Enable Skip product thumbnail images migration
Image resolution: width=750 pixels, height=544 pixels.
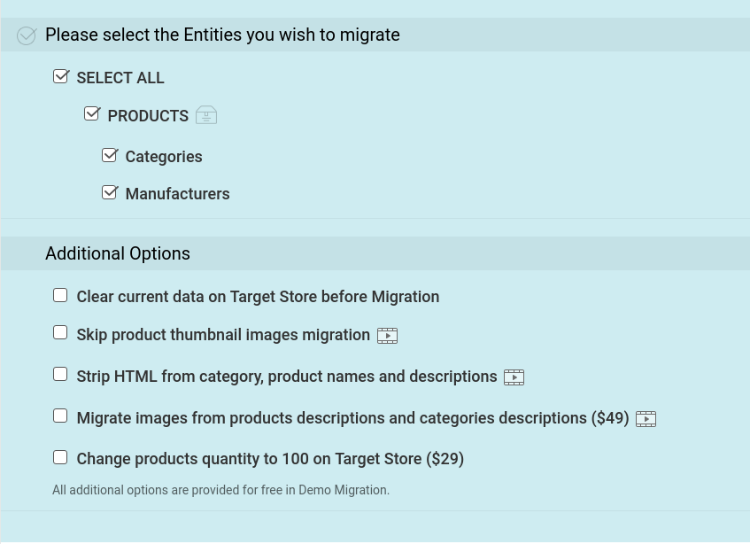click(60, 332)
